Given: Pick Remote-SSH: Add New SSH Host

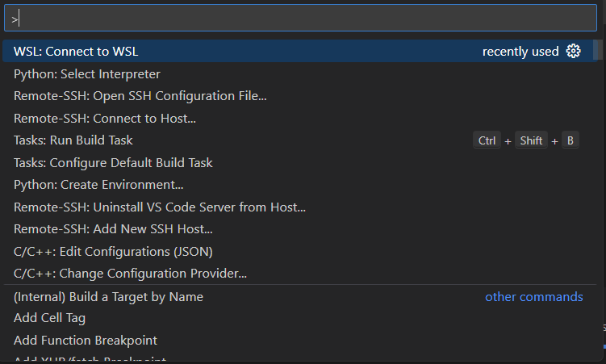Looking at the screenshot, I should point(300,229).
